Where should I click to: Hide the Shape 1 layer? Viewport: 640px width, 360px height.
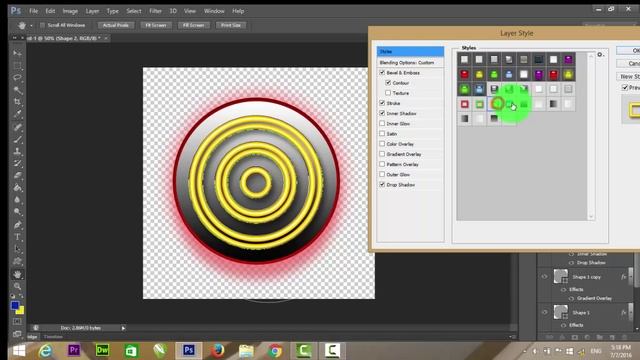pos(544,312)
